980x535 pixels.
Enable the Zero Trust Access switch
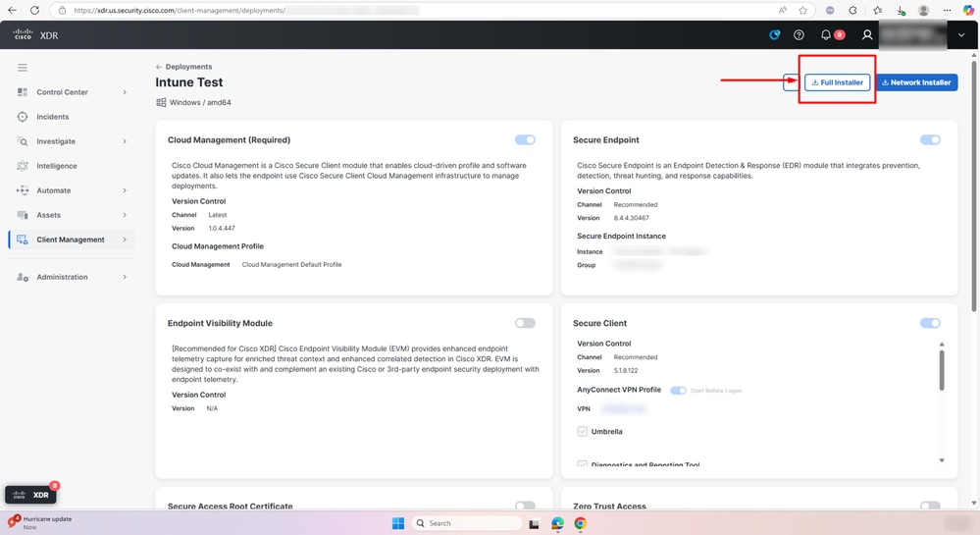pos(930,505)
